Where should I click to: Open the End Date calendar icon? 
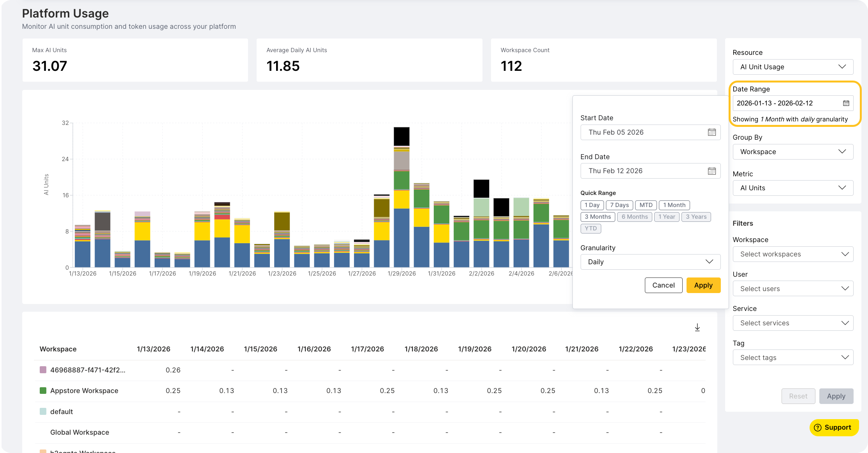(x=712, y=171)
